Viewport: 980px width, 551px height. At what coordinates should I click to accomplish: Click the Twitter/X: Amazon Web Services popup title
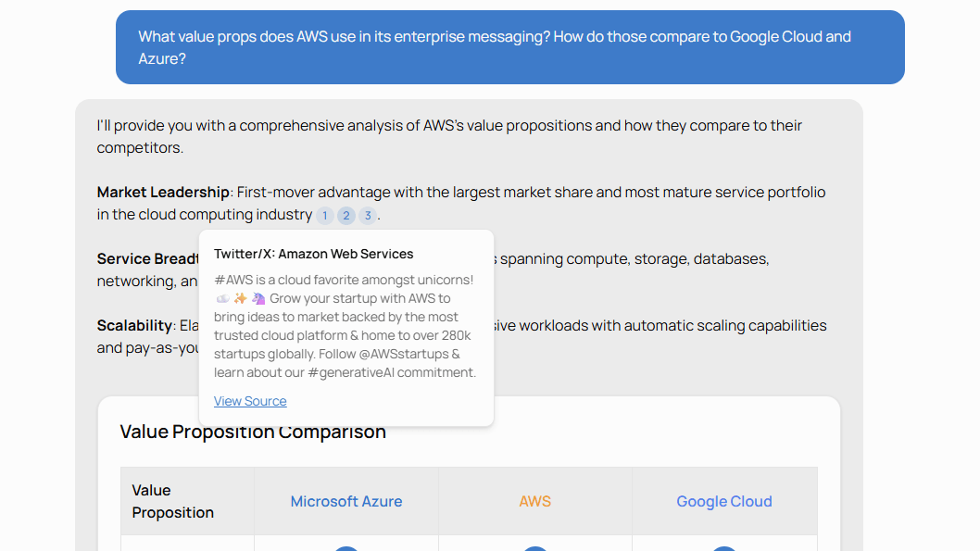[x=314, y=254]
